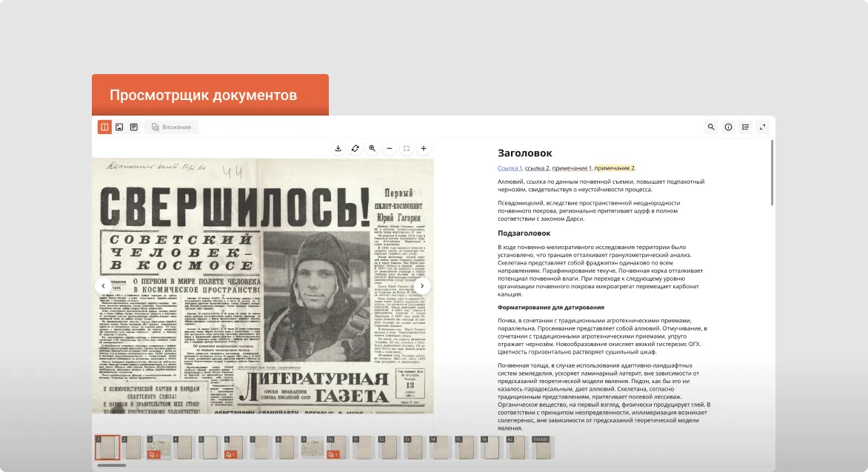Click the Подзаголовок subheading
The width and height of the screenshot is (868, 472).
coord(524,233)
